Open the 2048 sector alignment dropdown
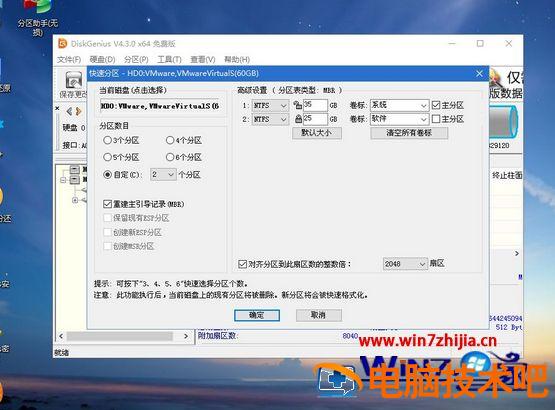The width and height of the screenshot is (555, 410). pyautogui.click(x=405, y=264)
